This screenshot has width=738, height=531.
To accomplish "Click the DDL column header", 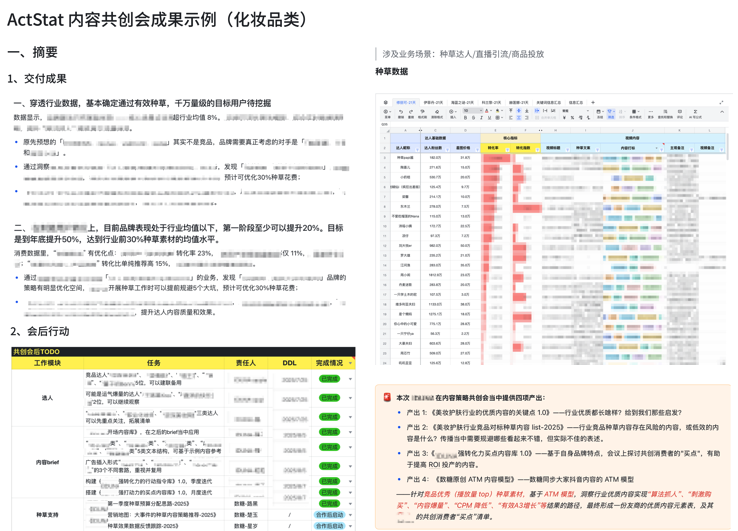I will pyautogui.click(x=289, y=363).
